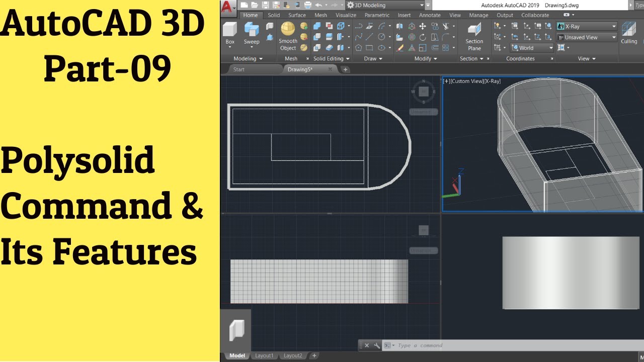The height and width of the screenshot is (362, 644).
Task: Click the Plot printer icon
Action: (308, 5)
